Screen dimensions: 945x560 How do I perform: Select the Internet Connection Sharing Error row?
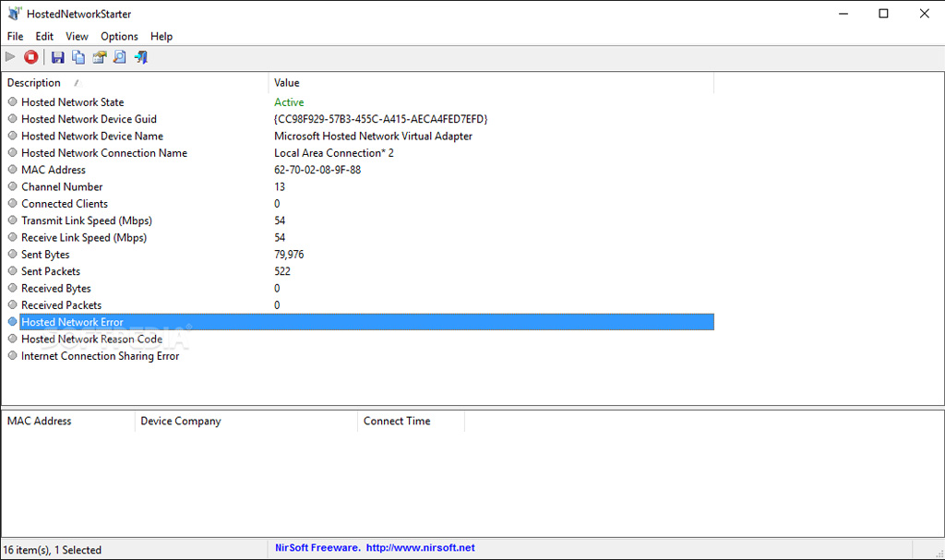pyautogui.click(x=100, y=356)
